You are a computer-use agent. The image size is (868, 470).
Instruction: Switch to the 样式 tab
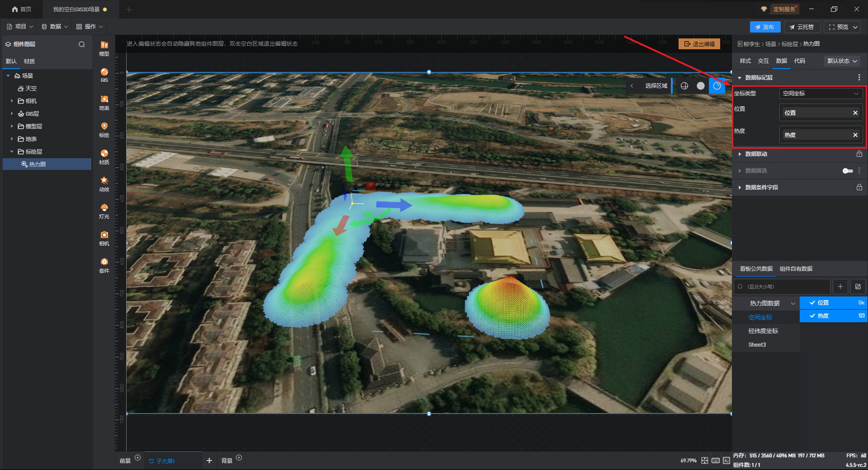point(745,61)
